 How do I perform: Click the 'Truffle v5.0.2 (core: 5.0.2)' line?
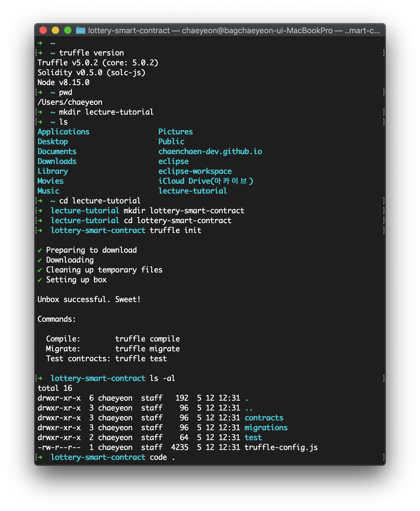pos(98,63)
